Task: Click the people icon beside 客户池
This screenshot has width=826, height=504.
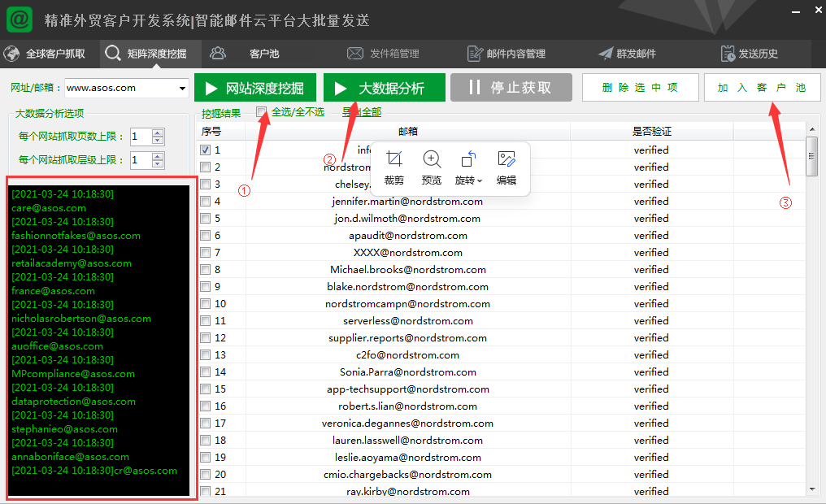Action: pyautogui.click(x=218, y=53)
